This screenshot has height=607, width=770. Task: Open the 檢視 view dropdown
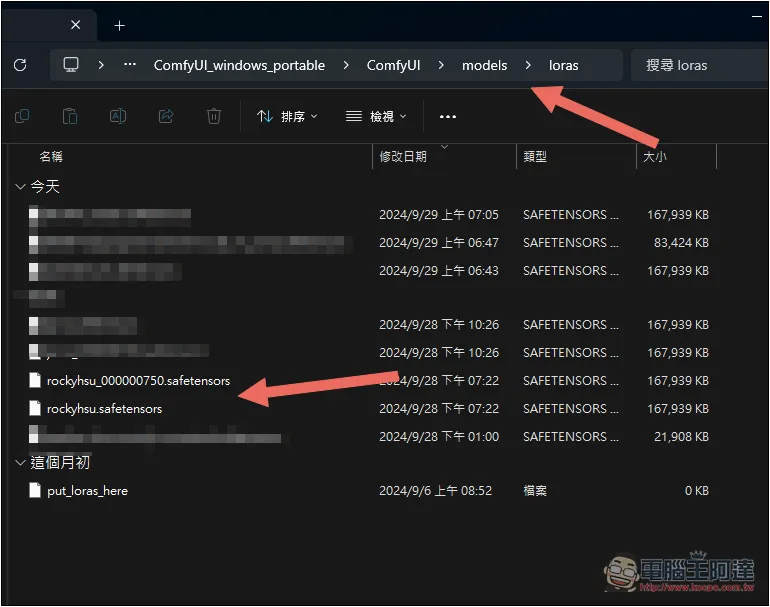[x=376, y=116]
